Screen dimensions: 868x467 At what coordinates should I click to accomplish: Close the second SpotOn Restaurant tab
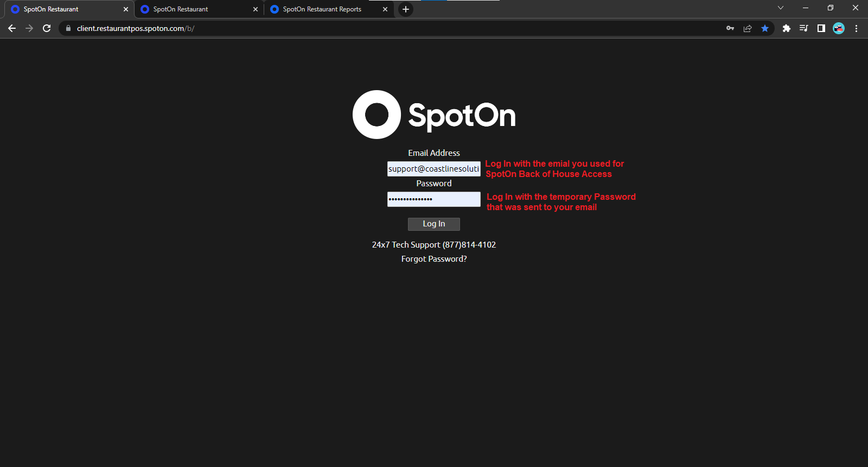pos(256,9)
